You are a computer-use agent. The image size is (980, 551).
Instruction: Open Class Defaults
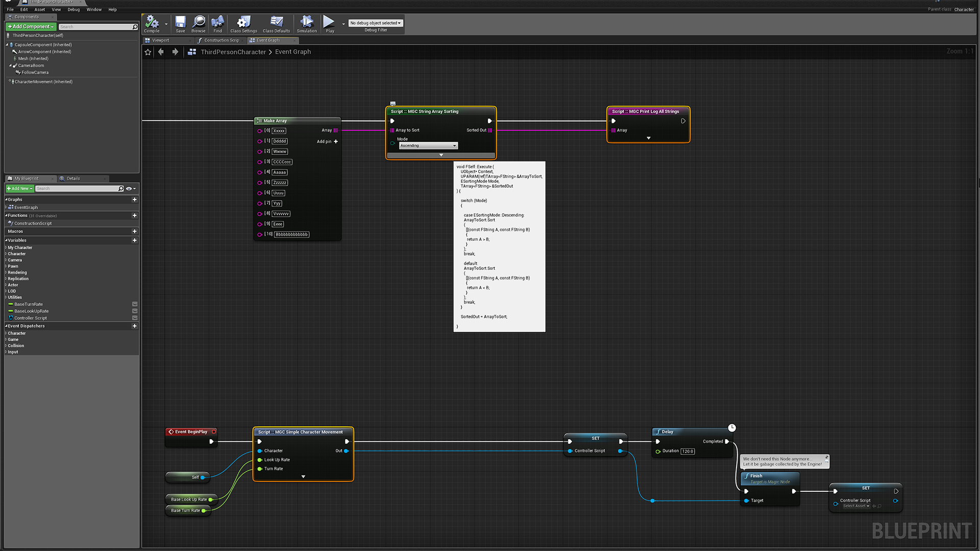pos(276,23)
